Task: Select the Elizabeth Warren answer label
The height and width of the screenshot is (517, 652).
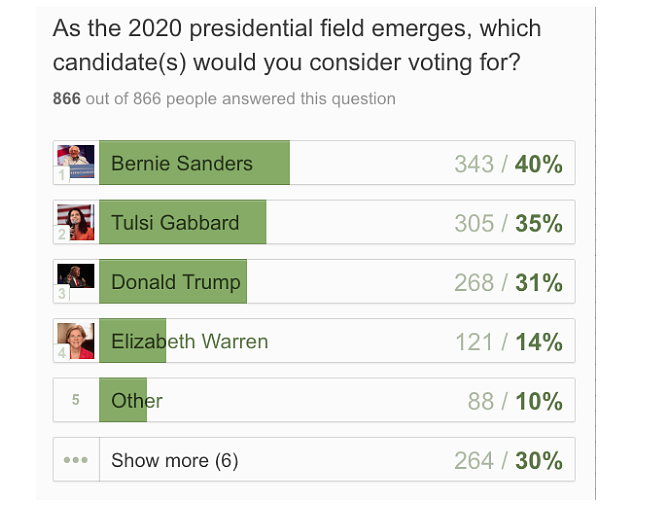Action: pos(189,341)
